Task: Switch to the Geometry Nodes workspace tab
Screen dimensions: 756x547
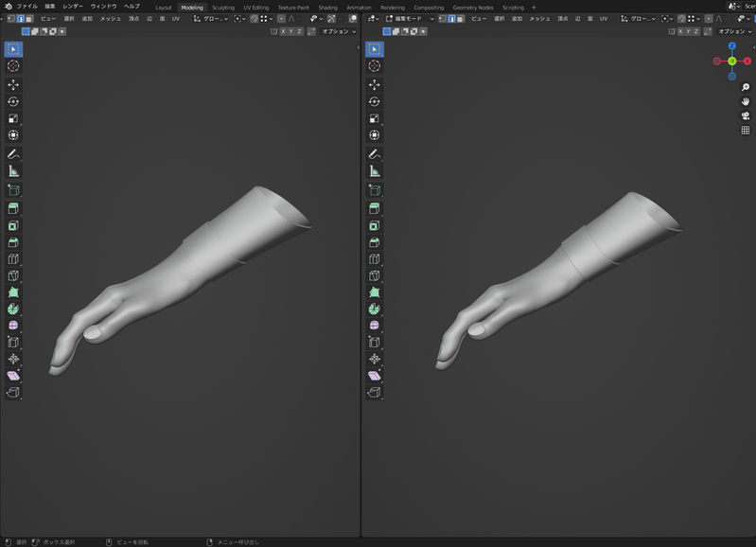Action: (x=473, y=8)
